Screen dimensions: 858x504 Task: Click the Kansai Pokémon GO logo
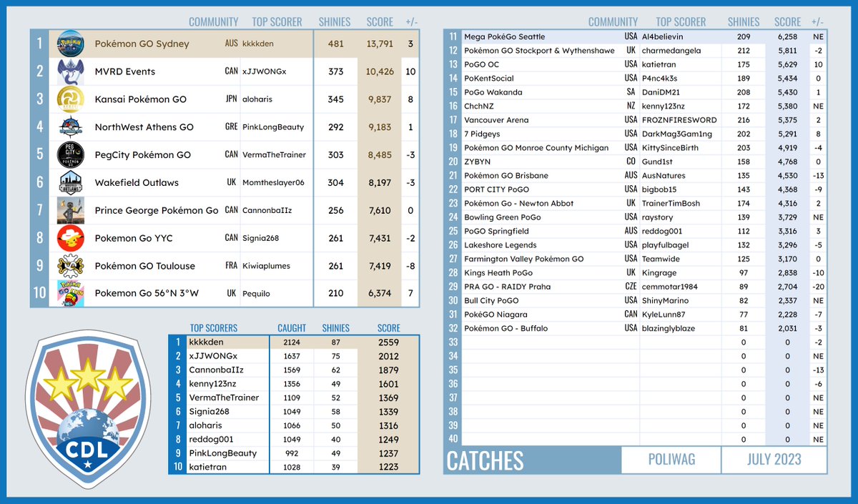pyautogui.click(x=70, y=99)
